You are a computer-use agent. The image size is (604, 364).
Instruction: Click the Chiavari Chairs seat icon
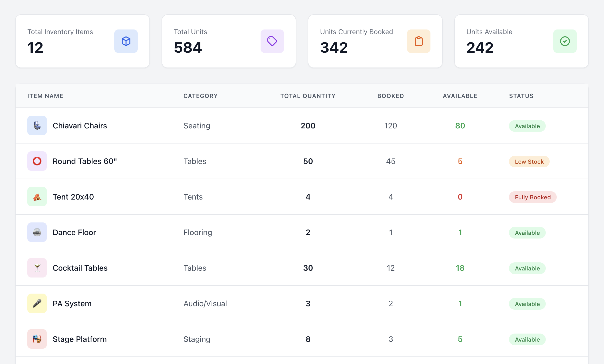[x=37, y=125]
